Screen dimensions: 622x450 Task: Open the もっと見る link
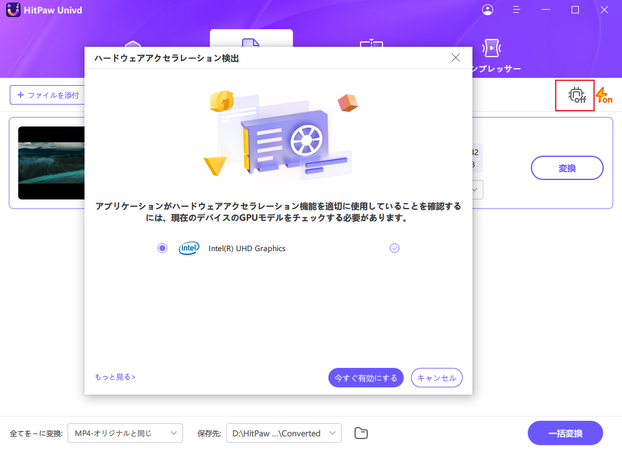[115, 377]
